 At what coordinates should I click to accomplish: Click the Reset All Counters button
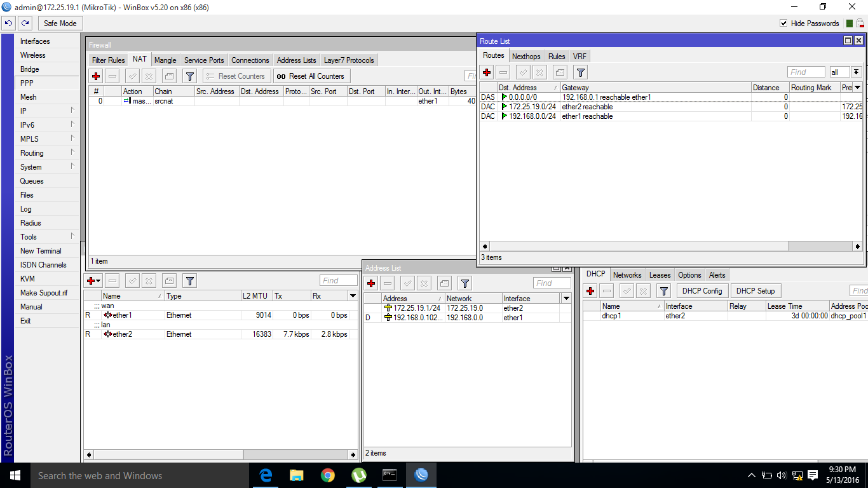click(311, 76)
